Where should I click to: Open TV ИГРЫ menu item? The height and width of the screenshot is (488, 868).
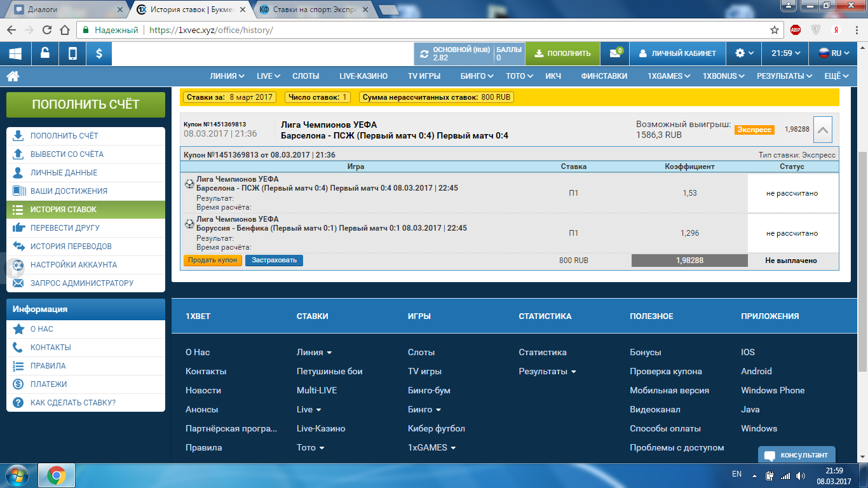coord(424,76)
